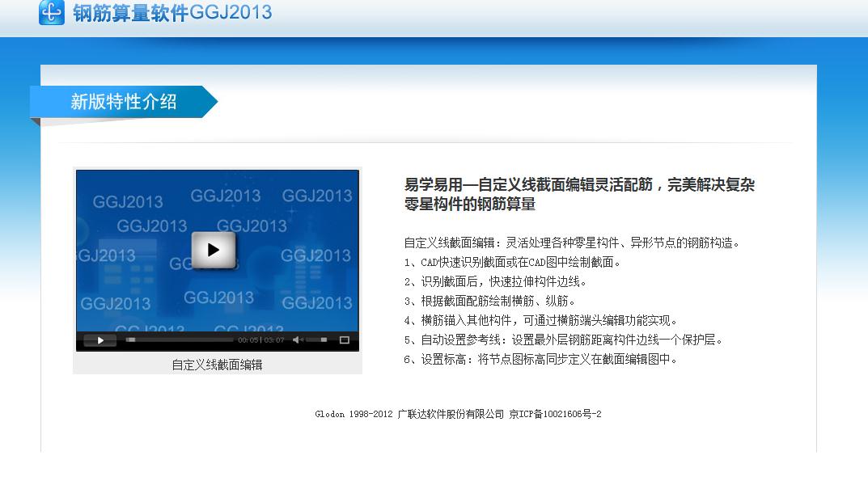This screenshot has height=481, width=868.
Task: Click the video time display 00:05 | 03:07
Action: coord(260,340)
